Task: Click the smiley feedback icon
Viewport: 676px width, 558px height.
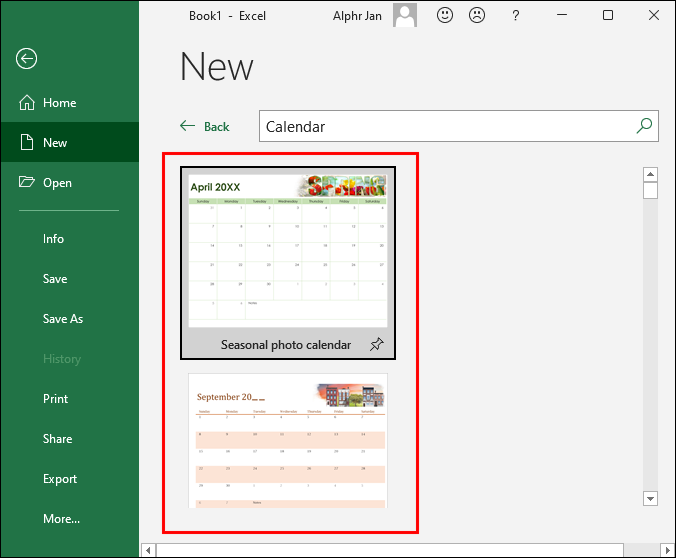Action: point(444,15)
